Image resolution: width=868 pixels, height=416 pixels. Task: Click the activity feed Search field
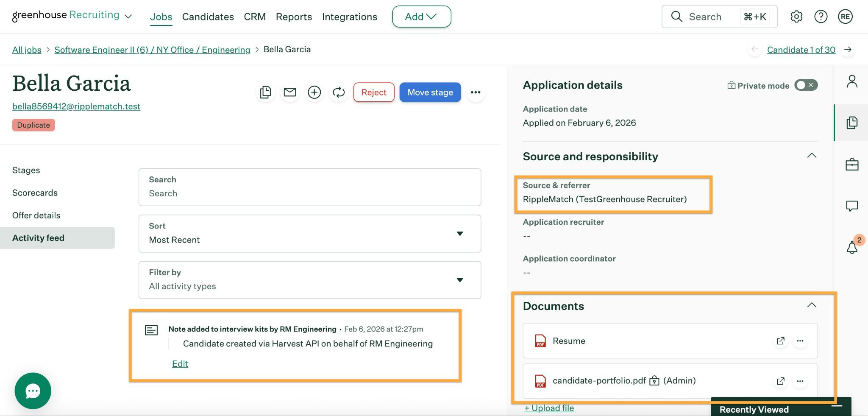(x=310, y=187)
